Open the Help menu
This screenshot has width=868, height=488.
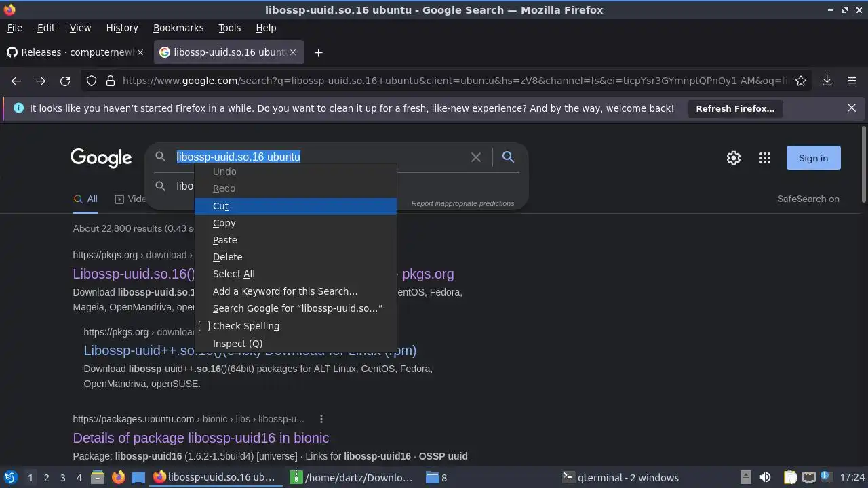pos(266,28)
